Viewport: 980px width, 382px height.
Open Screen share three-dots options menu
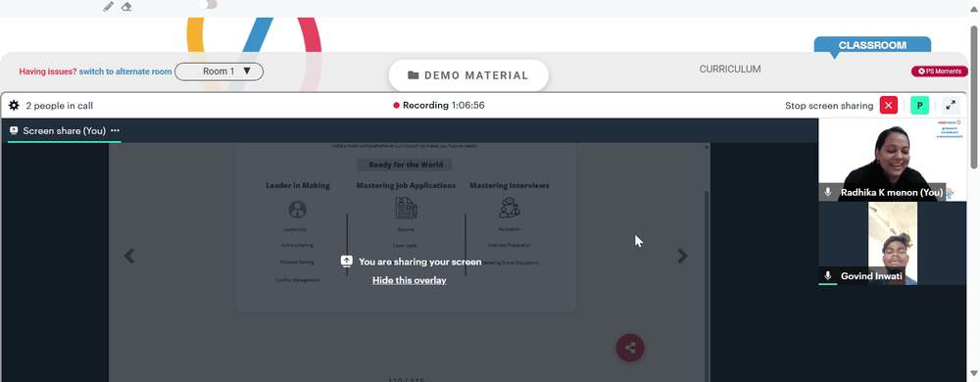click(115, 130)
